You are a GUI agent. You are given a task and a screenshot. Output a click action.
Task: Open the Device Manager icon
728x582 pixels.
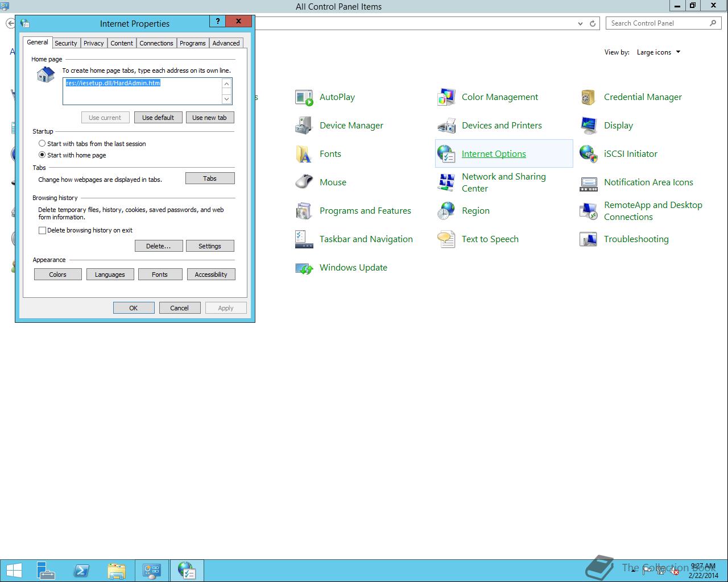point(304,126)
